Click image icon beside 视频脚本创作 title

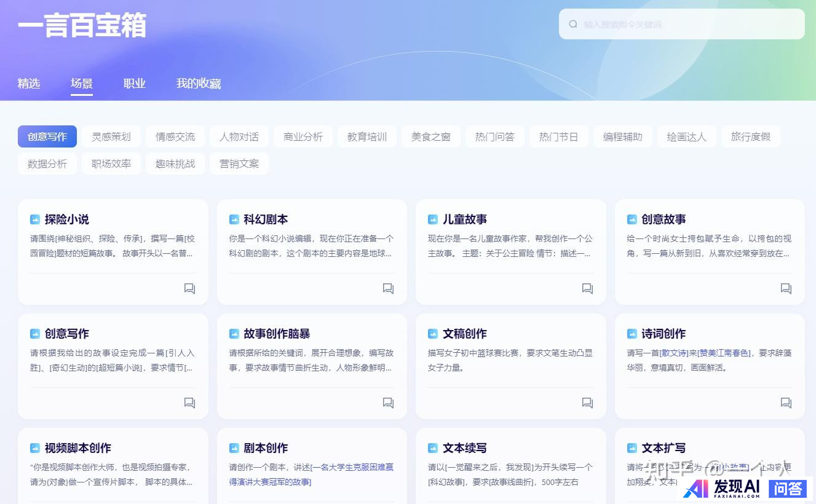tap(35, 448)
